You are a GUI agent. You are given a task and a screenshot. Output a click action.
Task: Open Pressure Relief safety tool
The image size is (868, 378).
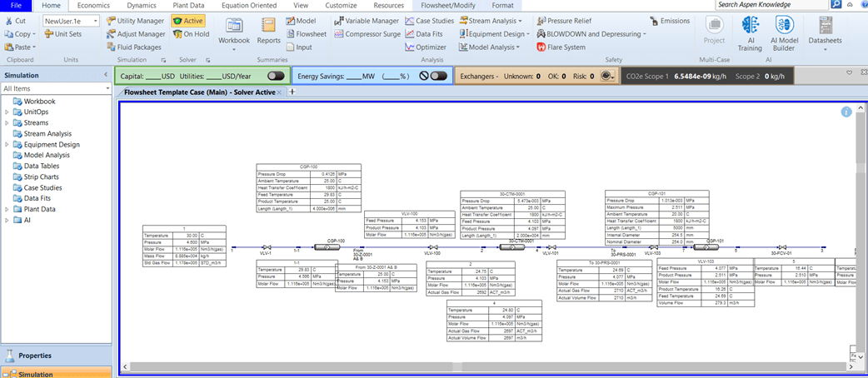564,21
